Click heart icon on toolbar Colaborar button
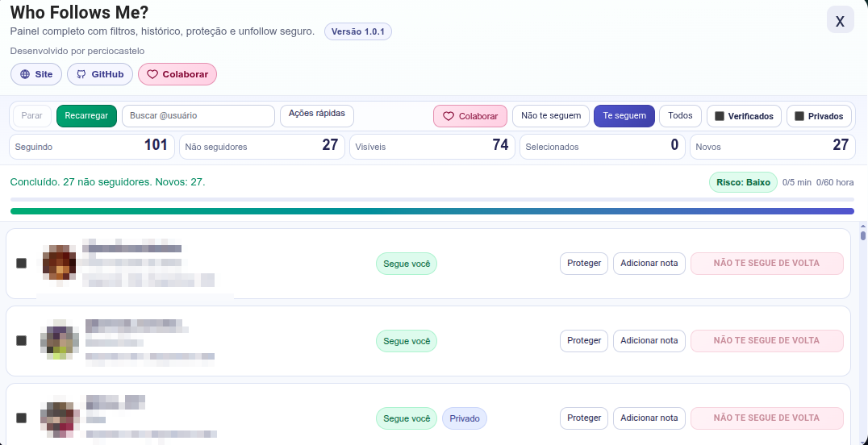This screenshot has height=445, width=868. click(x=449, y=116)
